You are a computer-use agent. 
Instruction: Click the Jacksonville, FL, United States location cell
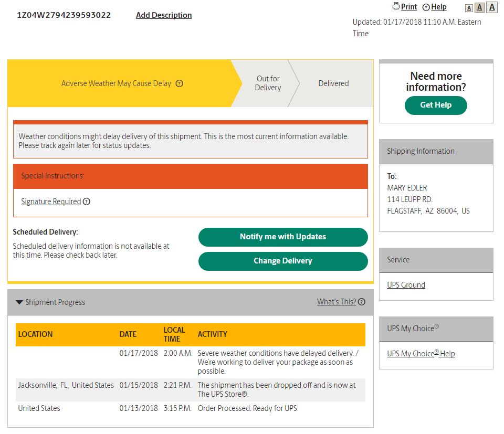pyautogui.click(x=66, y=385)
